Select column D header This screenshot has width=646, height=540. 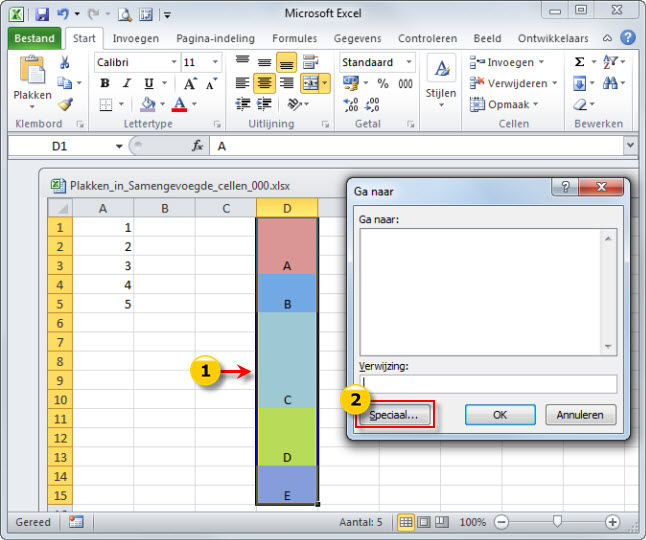point(287,208)
